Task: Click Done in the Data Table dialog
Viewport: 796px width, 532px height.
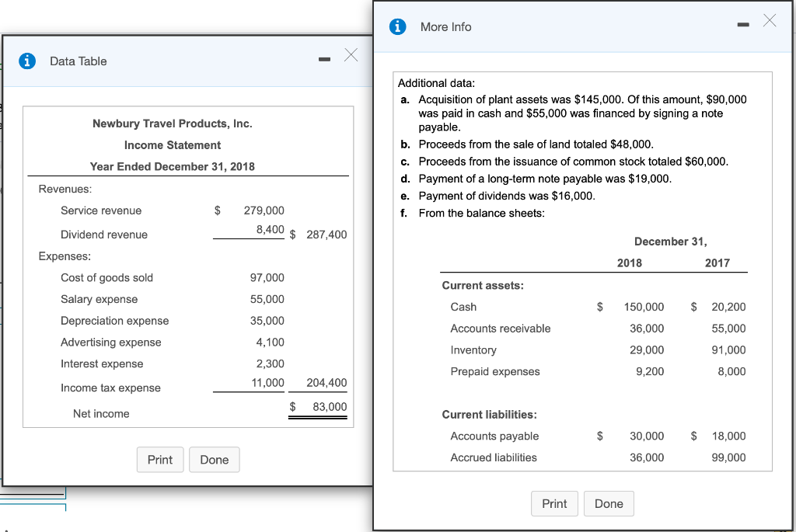Action: point(215,460)
